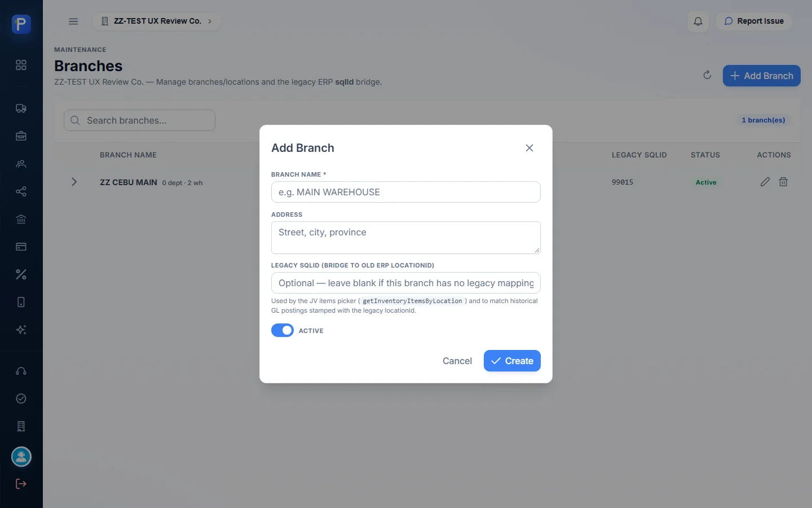Viewport: 812px width, 508px height.
Task: Open the percent sidebar icon
Action: click(x=21, y=274)
